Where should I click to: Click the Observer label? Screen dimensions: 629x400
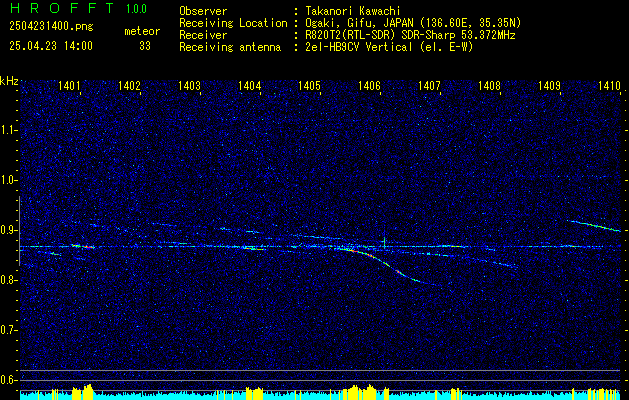click(x=203, y=11)
